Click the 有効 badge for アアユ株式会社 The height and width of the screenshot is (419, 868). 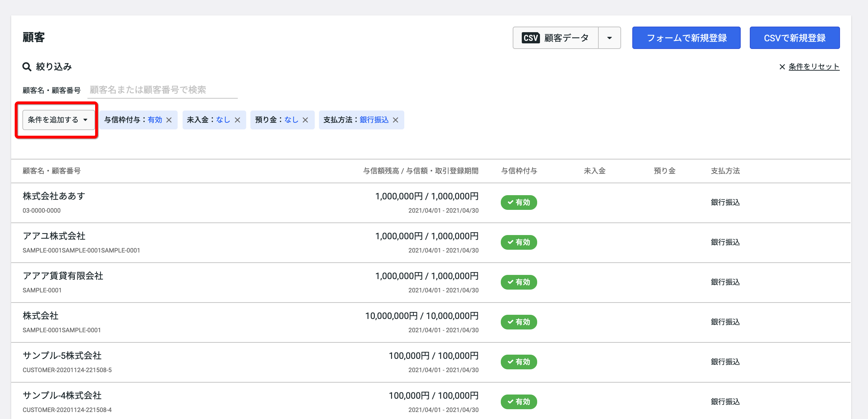pos(519,242)
